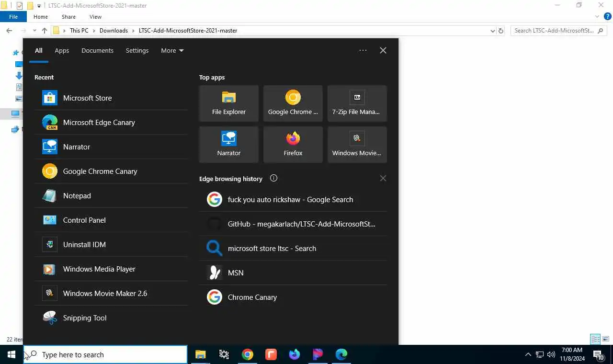
Task: Launch Microsoft Edge Canary from Recent
Action: (111, 122)
